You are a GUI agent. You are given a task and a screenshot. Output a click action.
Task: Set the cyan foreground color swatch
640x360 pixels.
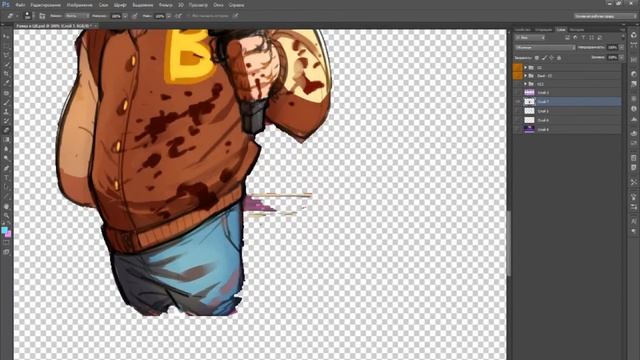click(x=4, y=230)
